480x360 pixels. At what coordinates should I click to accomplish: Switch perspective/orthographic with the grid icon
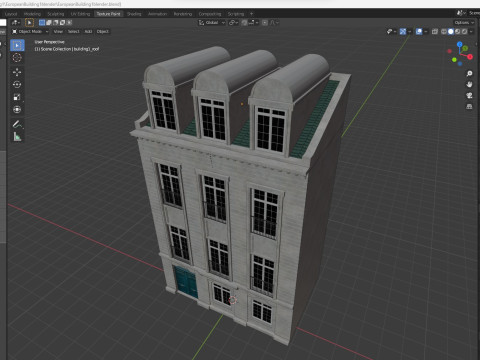pos(469,106)
